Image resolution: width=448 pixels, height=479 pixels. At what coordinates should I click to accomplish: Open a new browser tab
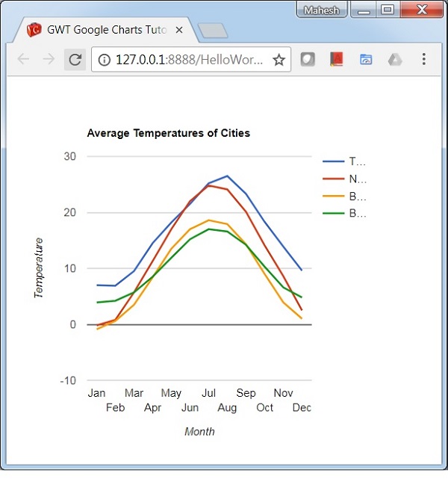[214, 31]
